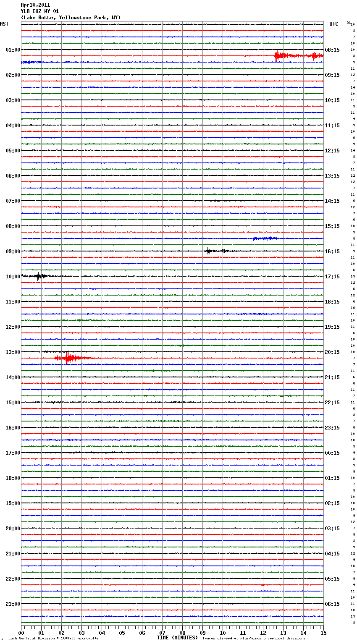Select the 18:00 MST time label

click(x=13, y=478)
